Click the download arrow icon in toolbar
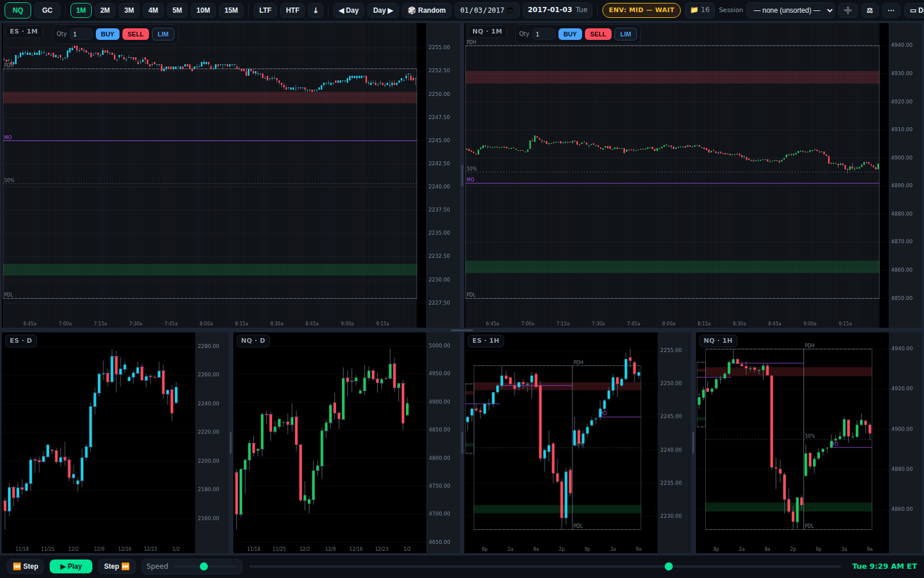Screen dimensions: 924x578 pos(315,10)
